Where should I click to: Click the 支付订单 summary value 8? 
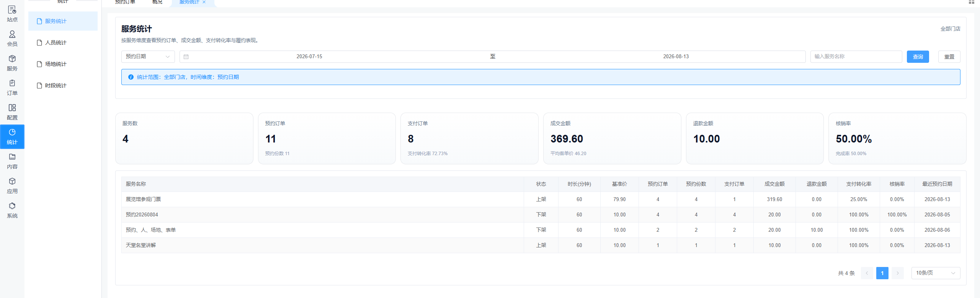coord(411,139)
